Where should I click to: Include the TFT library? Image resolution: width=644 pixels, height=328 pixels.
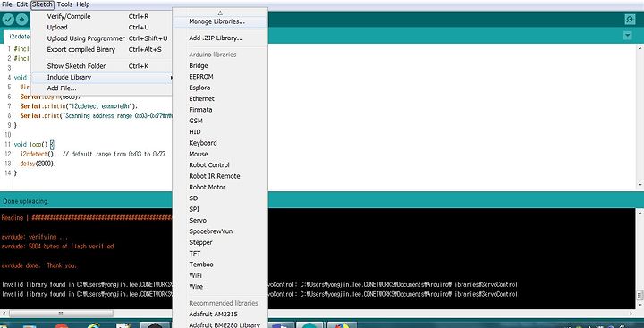220,254
